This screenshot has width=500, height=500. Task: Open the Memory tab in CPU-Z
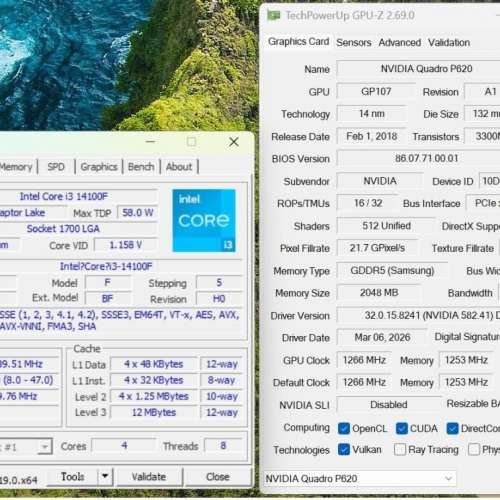click(16, 167)
